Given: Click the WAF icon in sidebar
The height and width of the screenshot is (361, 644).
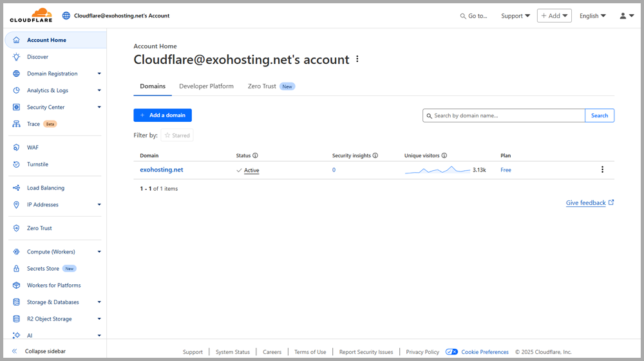Looking at the screenshot, I should (x=17, y=147).
